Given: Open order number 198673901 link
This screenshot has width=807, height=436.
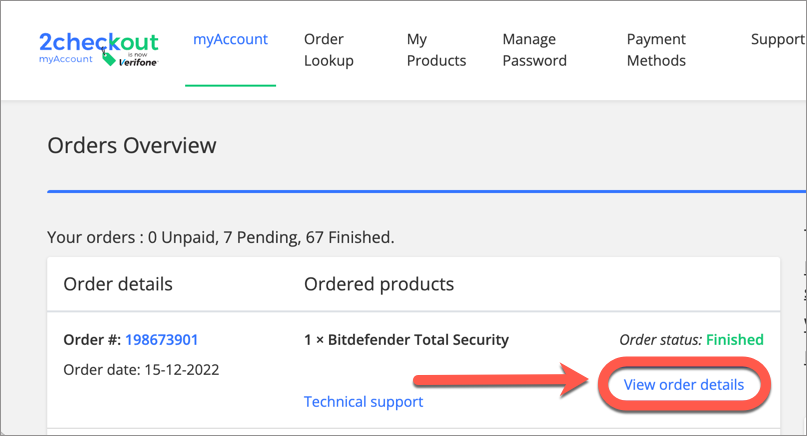Looking at the screenshot, I should 162,340.
